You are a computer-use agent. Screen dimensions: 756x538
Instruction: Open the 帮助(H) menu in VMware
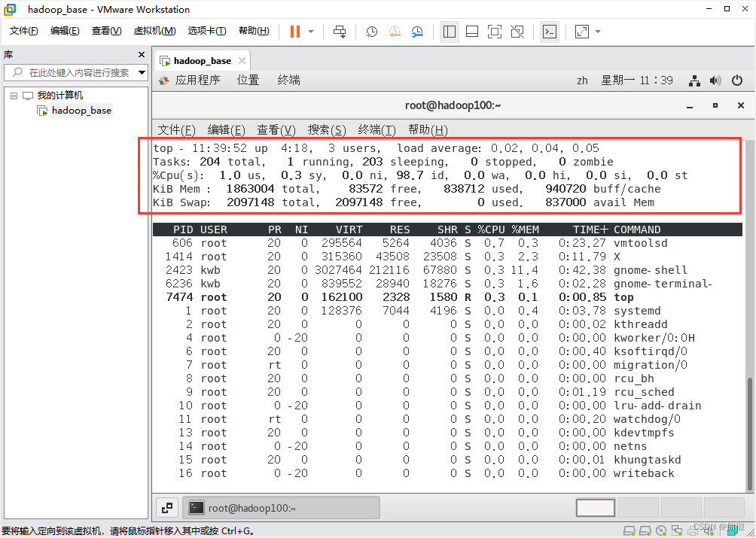pyautogui.click(x=254, y=31)
